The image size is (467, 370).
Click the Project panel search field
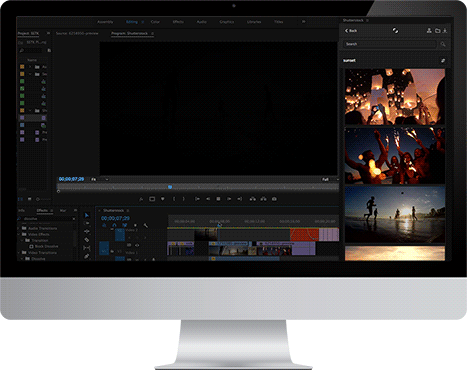[32, 50]
